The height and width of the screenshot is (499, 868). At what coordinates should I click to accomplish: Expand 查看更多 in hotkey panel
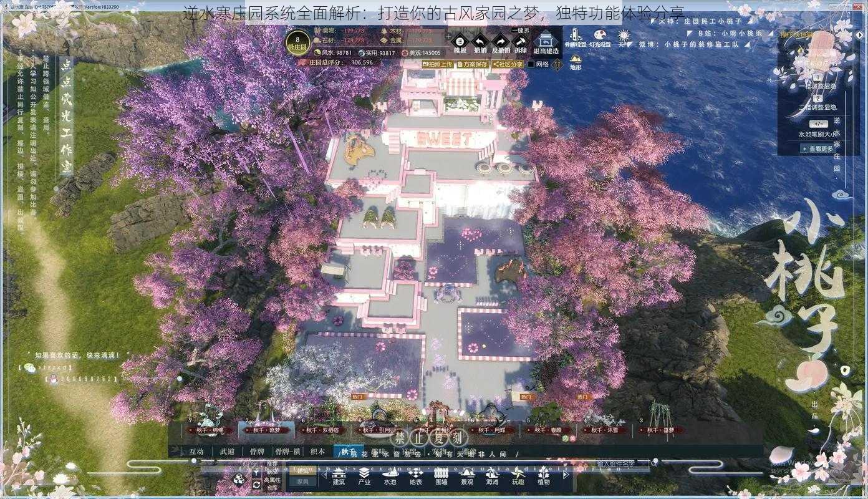tap(817, 148)
